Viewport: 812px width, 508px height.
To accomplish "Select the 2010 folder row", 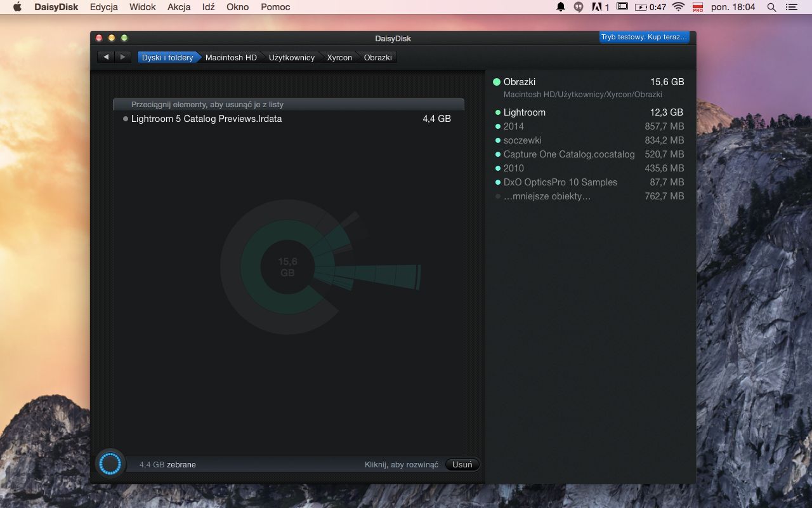I will (x=589, y=168).
